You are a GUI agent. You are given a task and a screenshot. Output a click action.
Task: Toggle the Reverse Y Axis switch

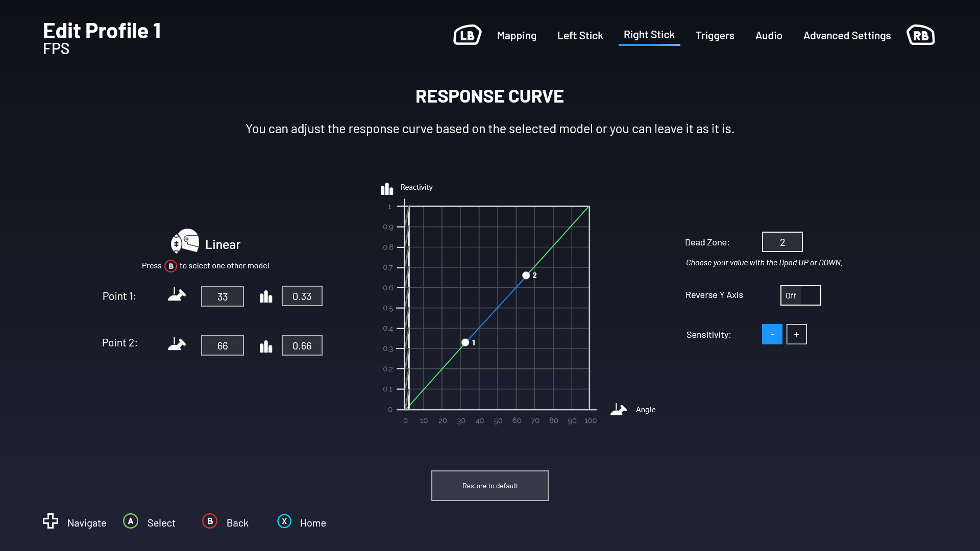(800, 295)
